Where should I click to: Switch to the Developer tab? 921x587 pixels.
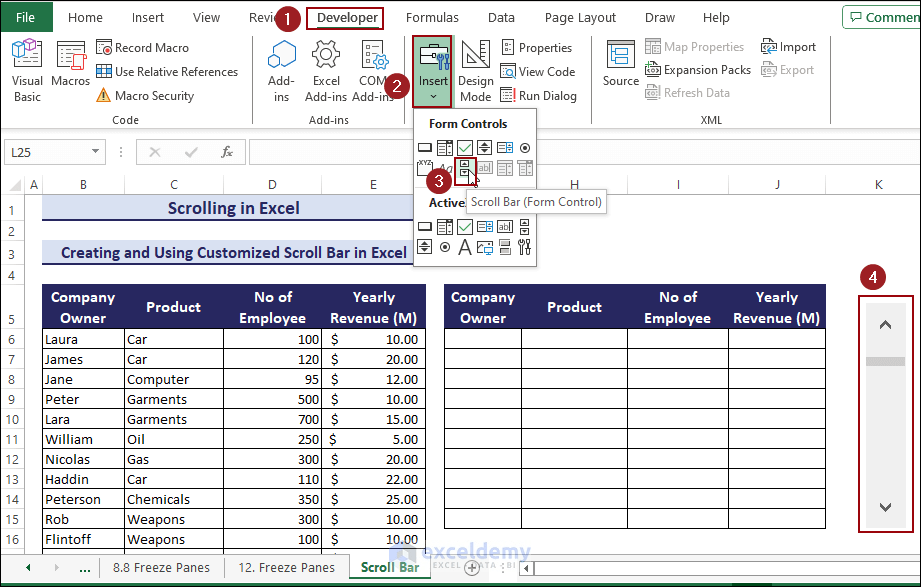tap(344, 17)
